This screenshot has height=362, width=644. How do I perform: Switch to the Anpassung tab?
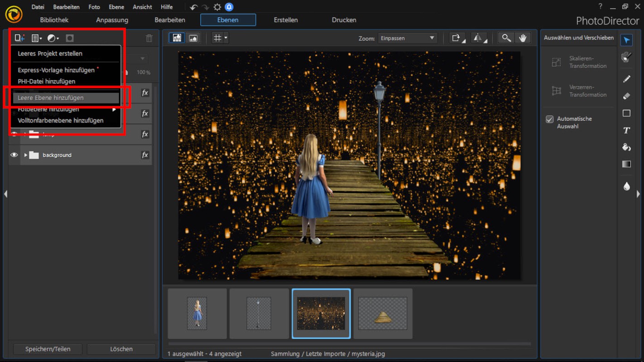coord(112,20)
